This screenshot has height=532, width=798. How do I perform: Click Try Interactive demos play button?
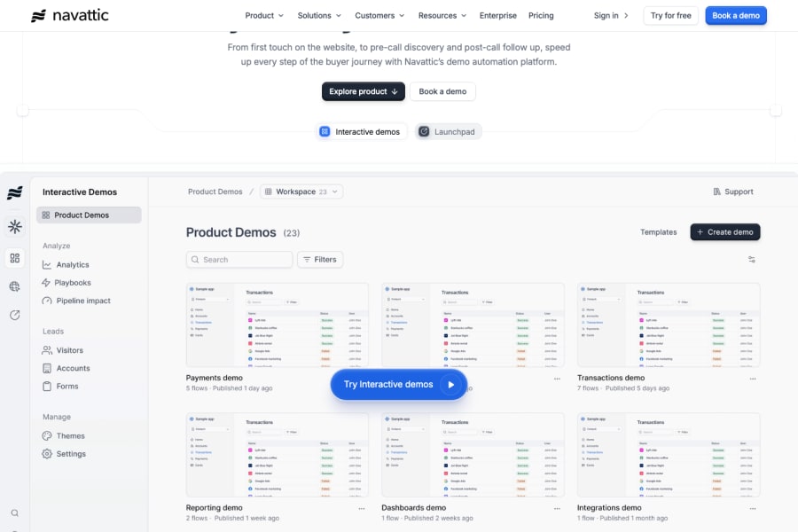click(x=398, y=384)
